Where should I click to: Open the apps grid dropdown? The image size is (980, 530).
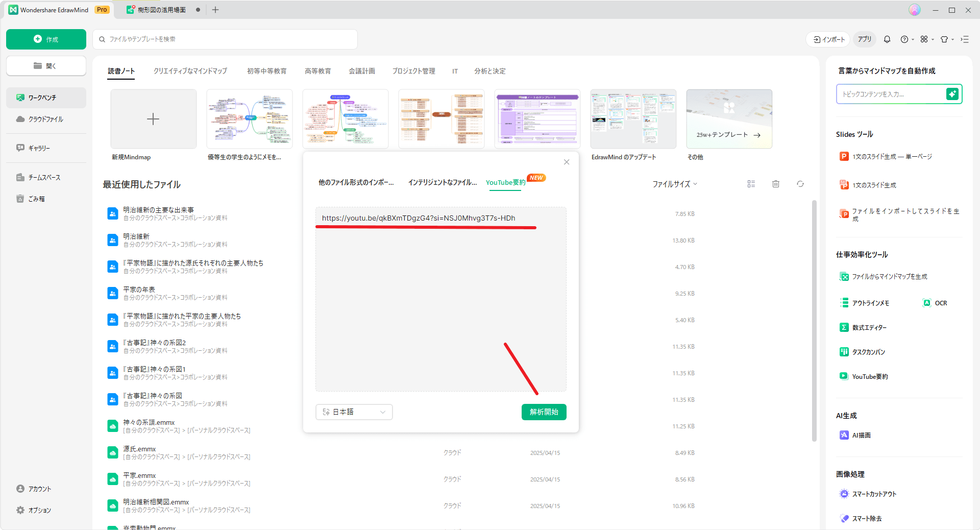[927, 39]
